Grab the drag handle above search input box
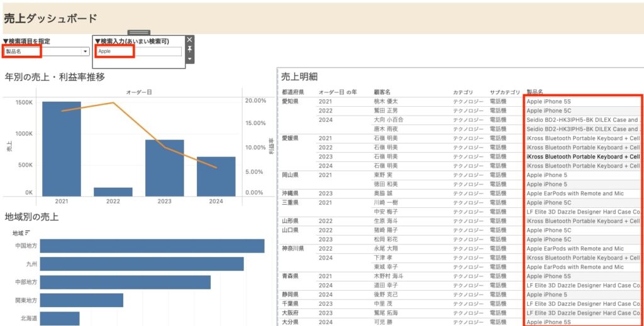The width and height of the screenshot is (644, 326). (138, 33)
